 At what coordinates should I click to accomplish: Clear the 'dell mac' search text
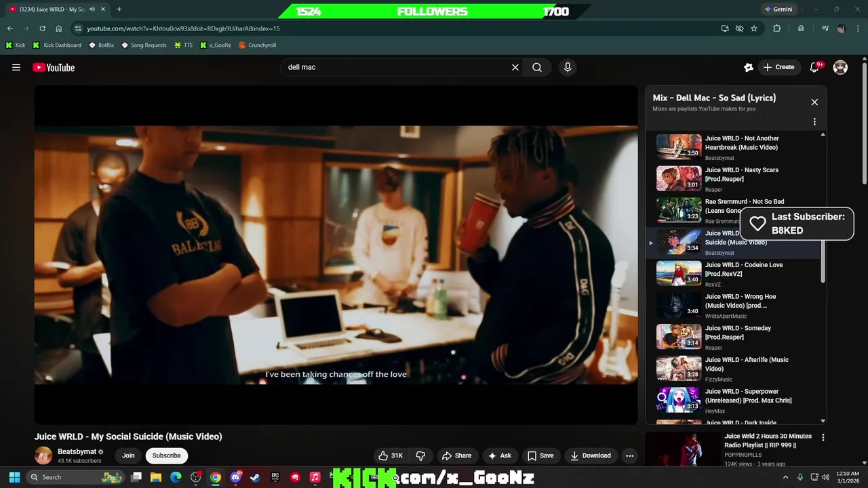[515, 67]
